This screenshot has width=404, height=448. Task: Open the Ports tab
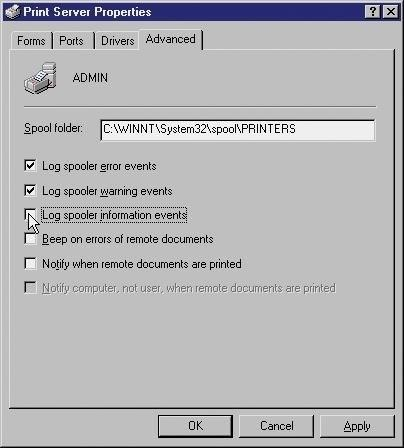[x=72, y=41]
